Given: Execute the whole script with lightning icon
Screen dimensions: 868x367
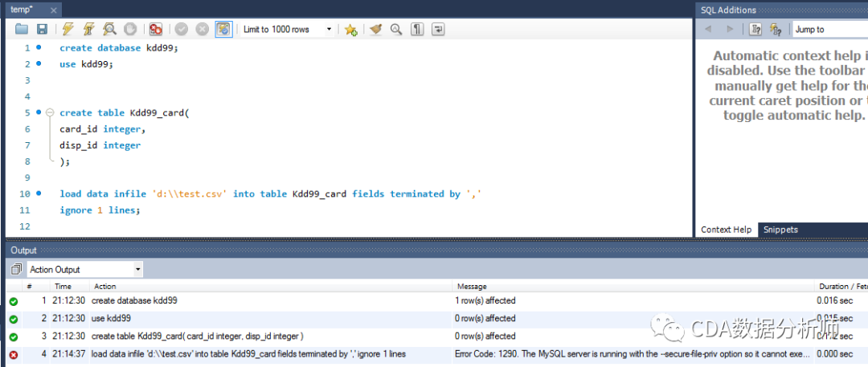Looking at the screenshot, I should 68,30.
